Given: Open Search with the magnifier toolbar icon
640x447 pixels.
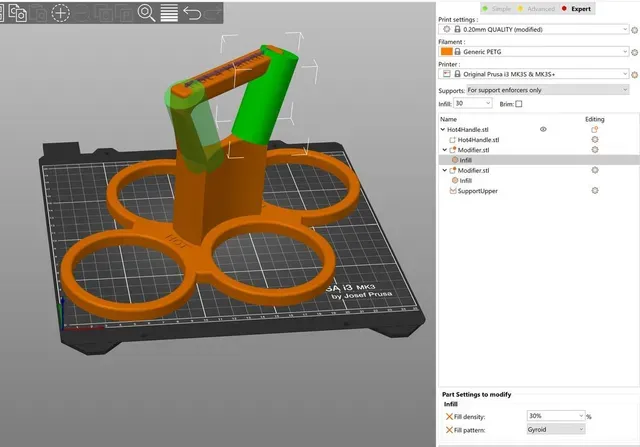Looking at the screenshot, I should pyautogui.click(x=147, y=13).
